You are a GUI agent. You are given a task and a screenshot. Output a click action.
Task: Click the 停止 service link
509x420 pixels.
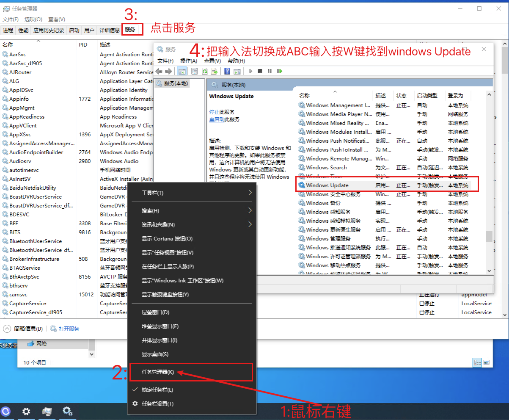click(x=214, y=112)
